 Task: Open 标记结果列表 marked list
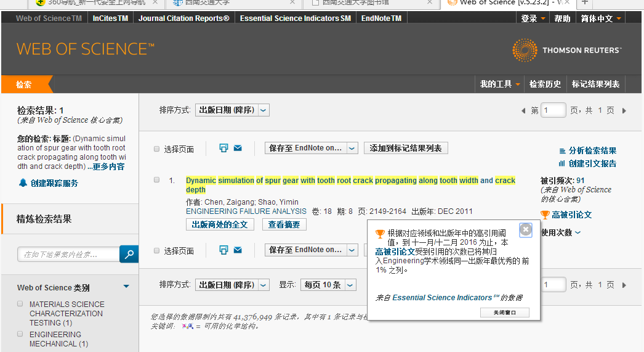pyautogui.click(x=595, y=84)
